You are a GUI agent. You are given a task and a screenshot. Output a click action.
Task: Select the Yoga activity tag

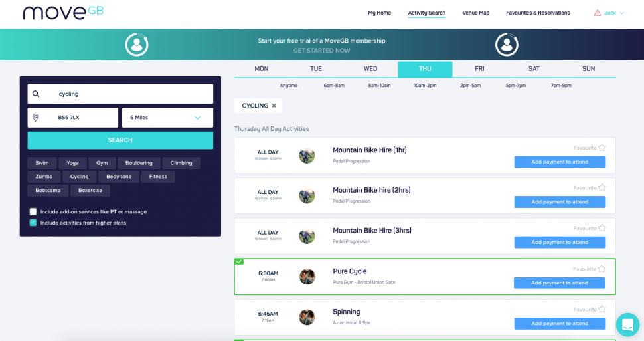point(72,163)
